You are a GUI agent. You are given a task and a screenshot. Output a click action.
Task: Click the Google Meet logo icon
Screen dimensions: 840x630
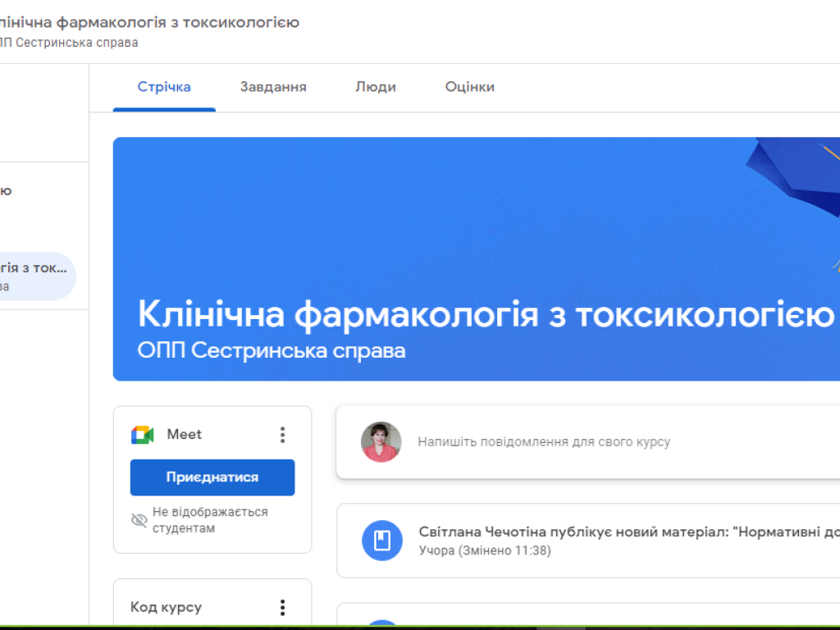[x=143, y=435]
